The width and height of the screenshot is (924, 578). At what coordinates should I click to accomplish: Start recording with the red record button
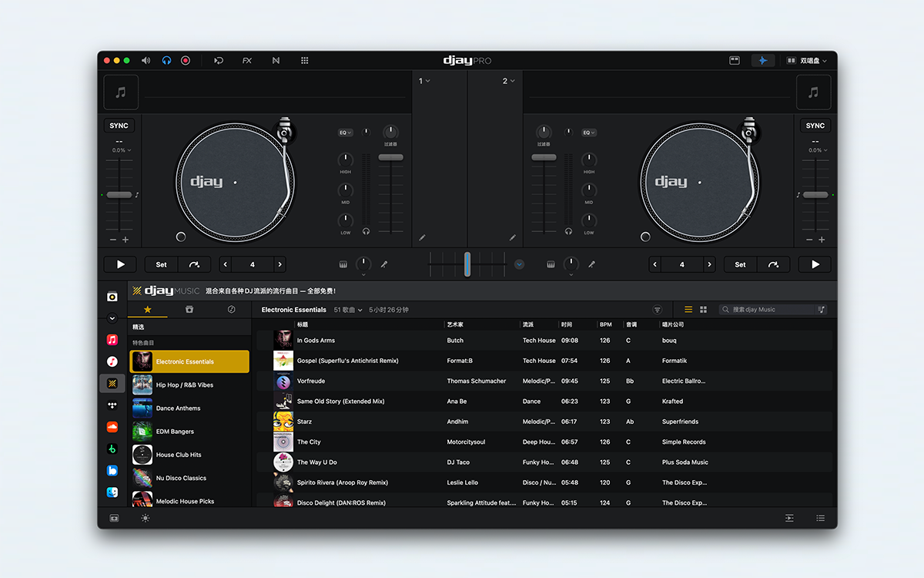(x=186, y=60)
